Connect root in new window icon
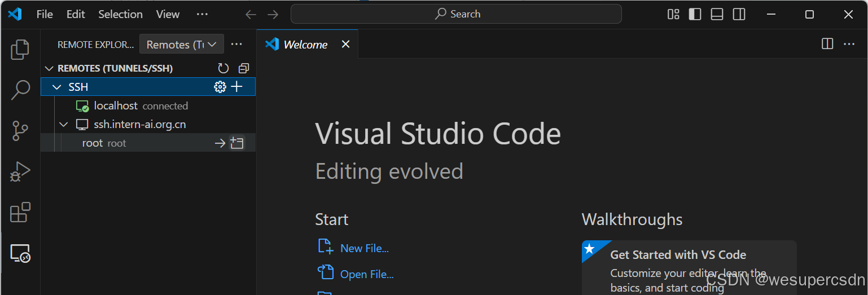Screen dimensions: 868x295 237,143
